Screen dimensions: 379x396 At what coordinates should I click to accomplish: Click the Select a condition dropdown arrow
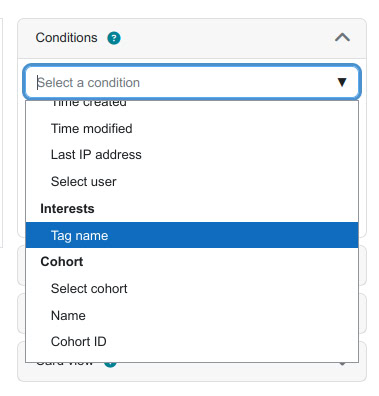point(342,82)
